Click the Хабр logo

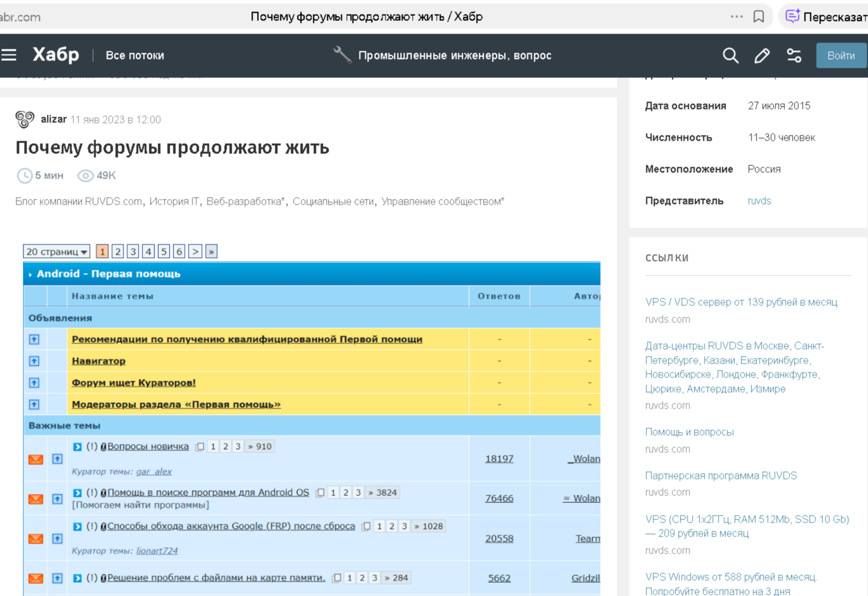56,55
